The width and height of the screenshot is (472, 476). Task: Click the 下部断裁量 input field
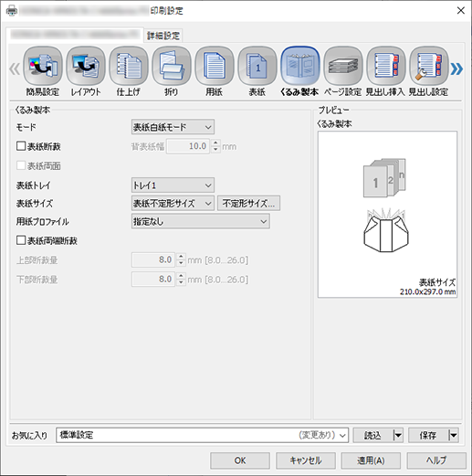153,280
